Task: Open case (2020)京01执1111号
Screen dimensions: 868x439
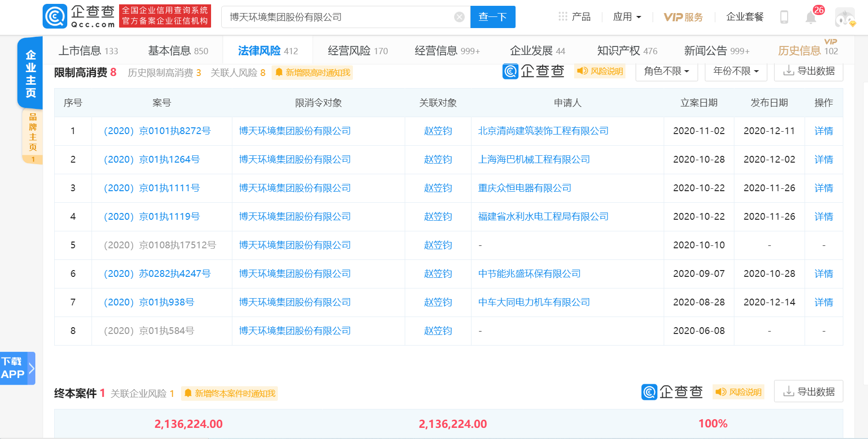Action: tap(152, 188)
